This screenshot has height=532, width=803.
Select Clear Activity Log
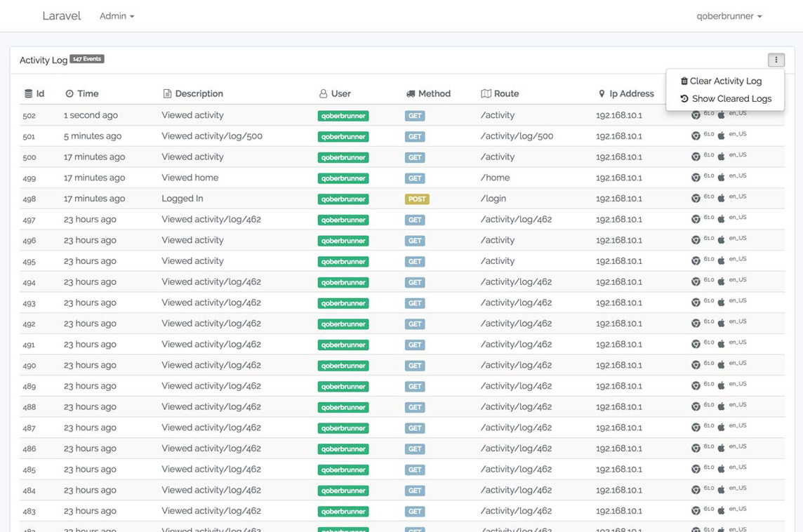pyautogui.click(x=721, y=81)
